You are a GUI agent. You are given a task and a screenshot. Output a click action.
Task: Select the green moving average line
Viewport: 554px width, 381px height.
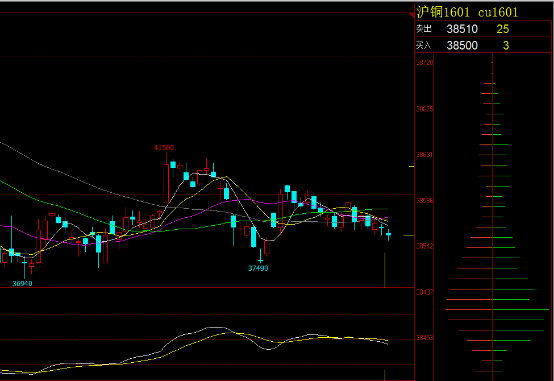point(71,209)
